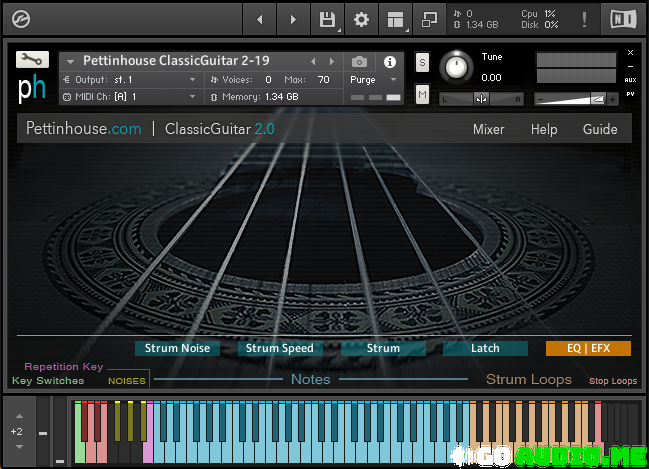Click the Tune knob
The height and width of the screenshot is (469, 649).
457,66
